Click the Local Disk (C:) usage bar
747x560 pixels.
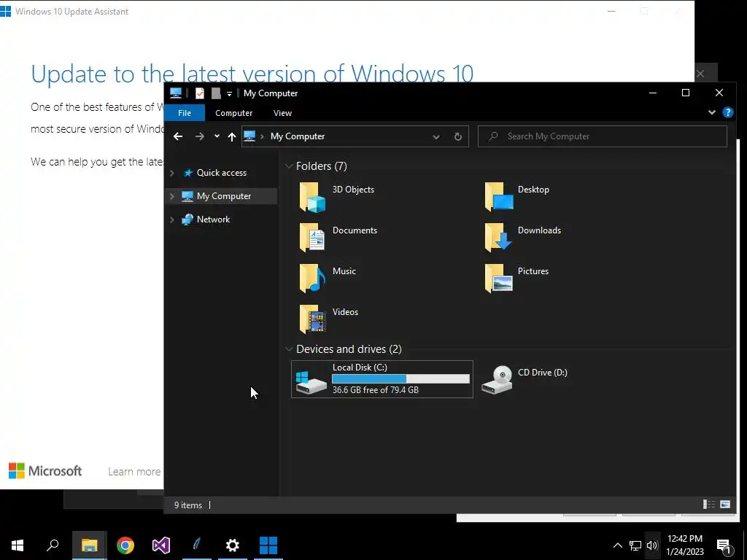(x=400, y=378)
